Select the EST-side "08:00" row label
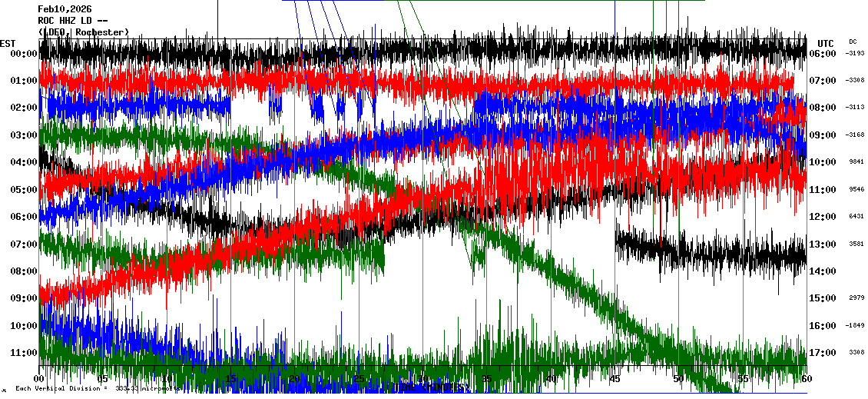Screen dimensions: 868x399 point(24,271)
